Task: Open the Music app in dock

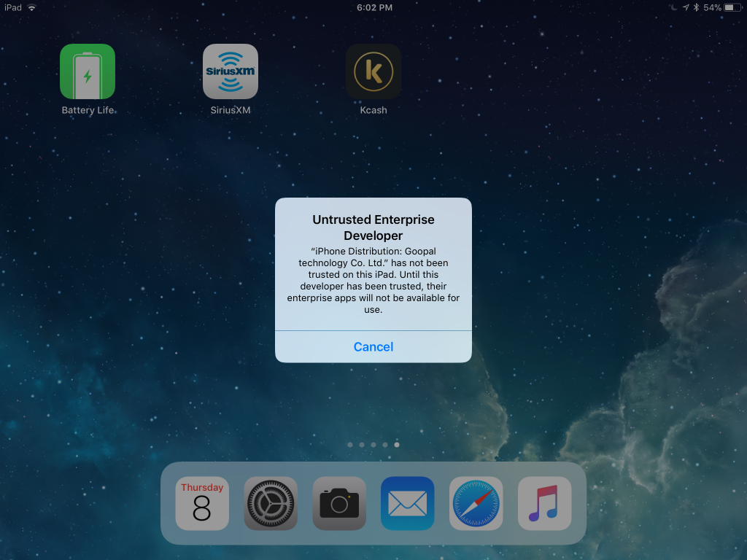Action: (545, 503)
